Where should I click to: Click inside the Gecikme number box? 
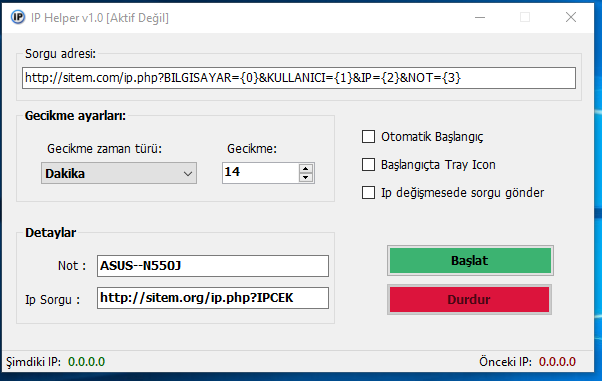coord(261,173)
